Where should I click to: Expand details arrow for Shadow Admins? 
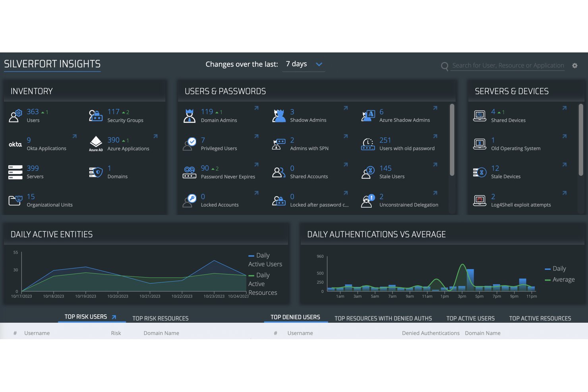point(346,108)
